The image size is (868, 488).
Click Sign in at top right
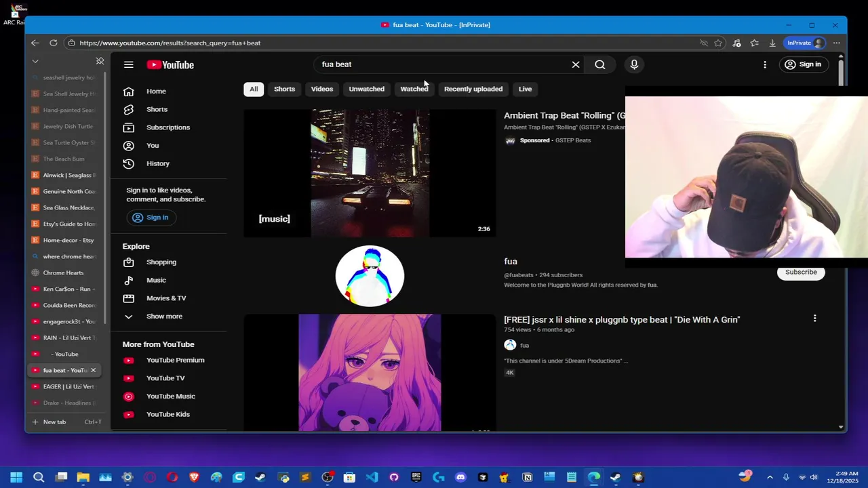[803, 64]
